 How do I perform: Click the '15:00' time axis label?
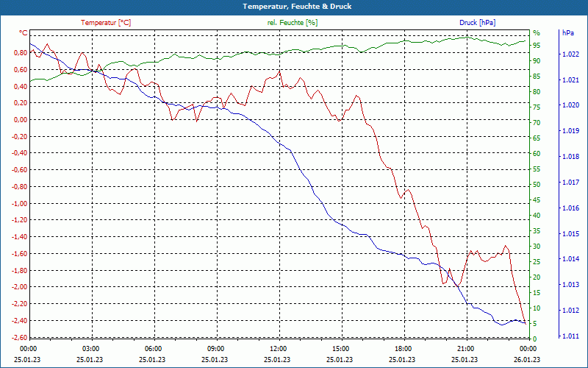pos(340,348)
